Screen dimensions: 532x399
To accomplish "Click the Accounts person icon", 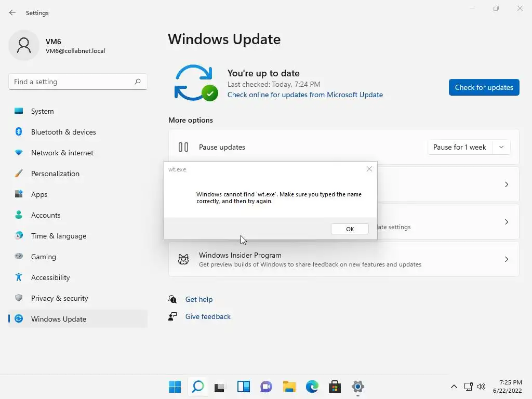I will [19, 215].
